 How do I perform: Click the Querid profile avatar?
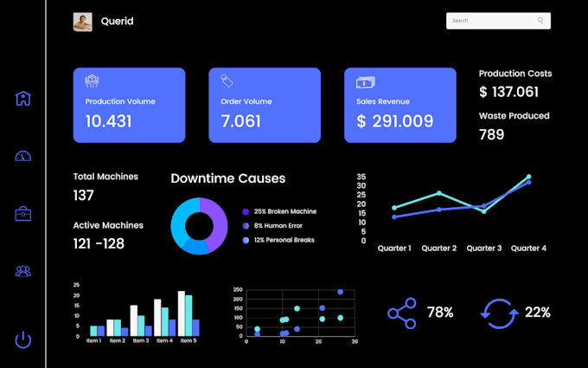click(82, 22)
